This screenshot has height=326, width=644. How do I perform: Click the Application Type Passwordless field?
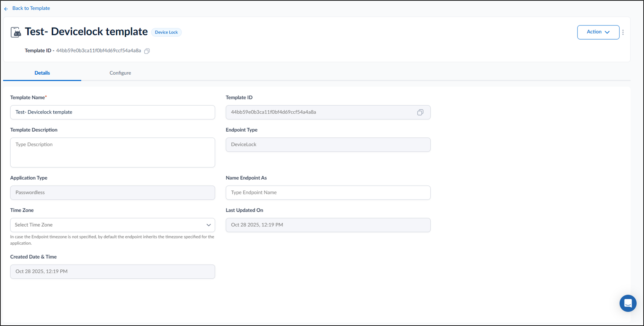coord(112,192)
